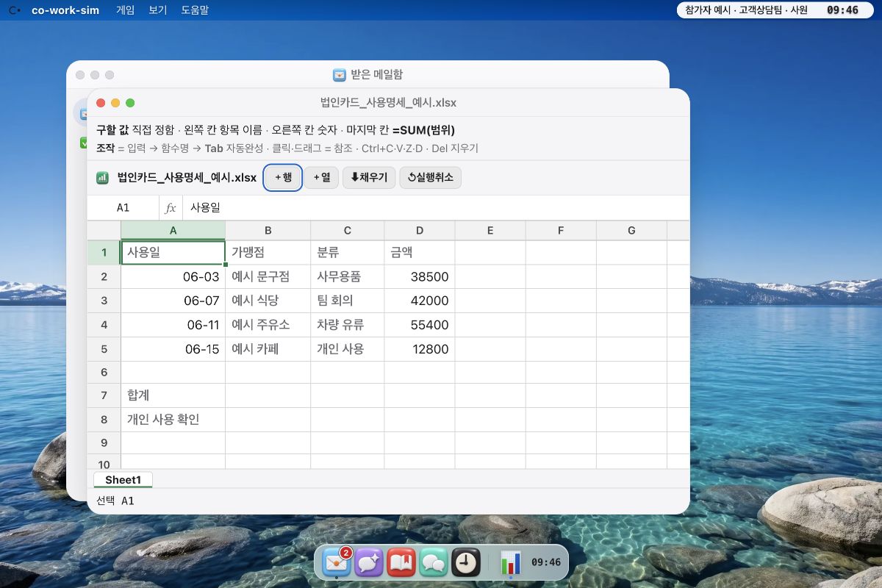Select column D header
Screen dimensions: 882x588
click(x=419, y=230)
